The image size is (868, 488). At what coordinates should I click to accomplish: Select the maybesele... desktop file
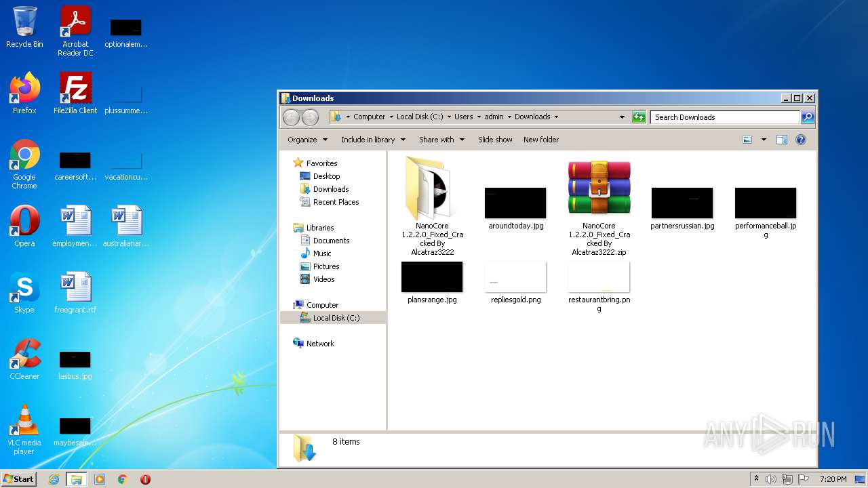tap(75, 431)
